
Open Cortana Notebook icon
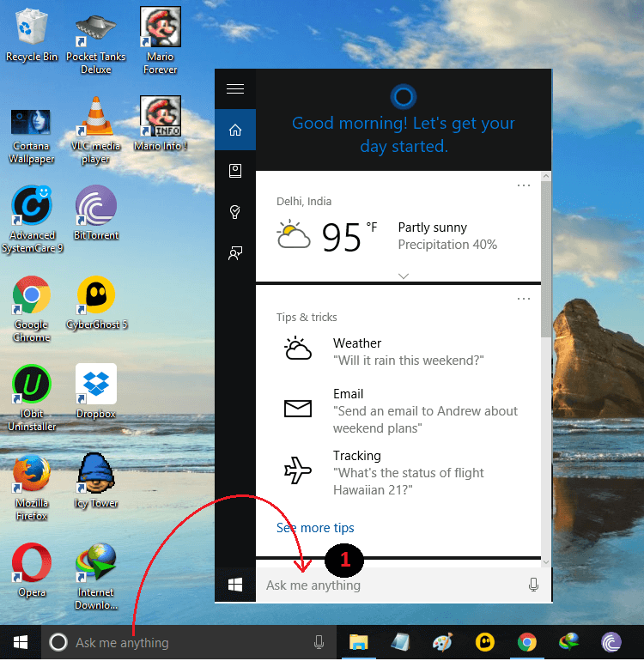(x=235, y=171)
